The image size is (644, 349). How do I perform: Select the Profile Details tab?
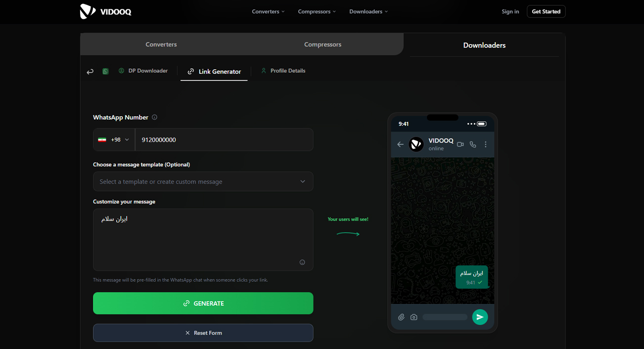coord(283,71)
